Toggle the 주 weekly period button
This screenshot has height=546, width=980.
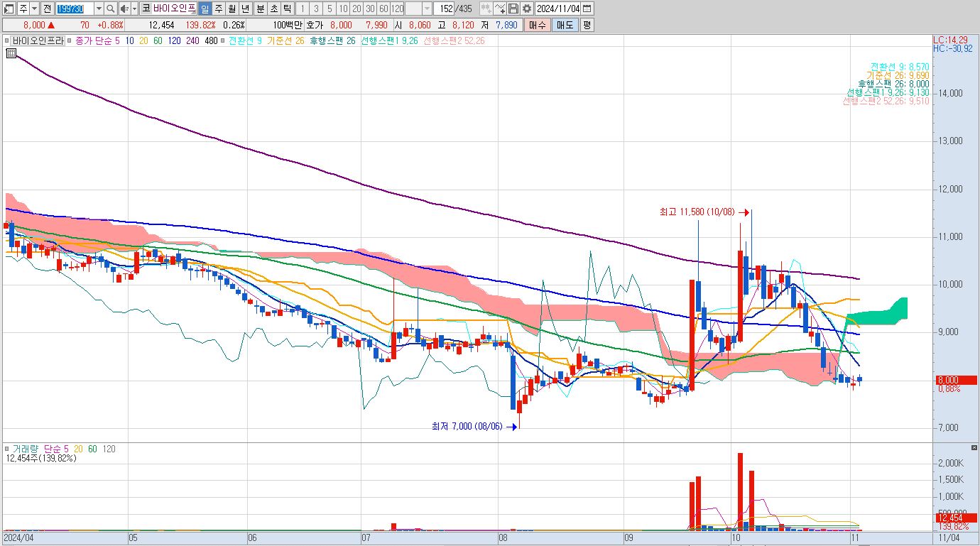[218, 9]
